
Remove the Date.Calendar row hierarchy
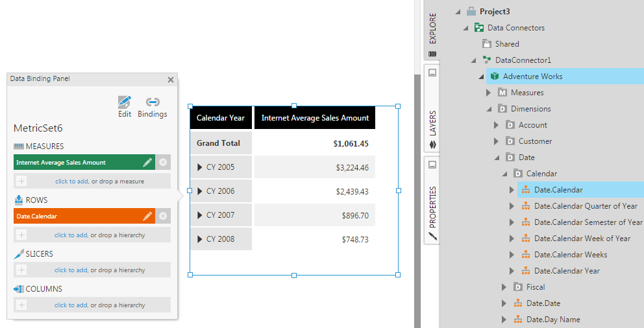point(163,217)
